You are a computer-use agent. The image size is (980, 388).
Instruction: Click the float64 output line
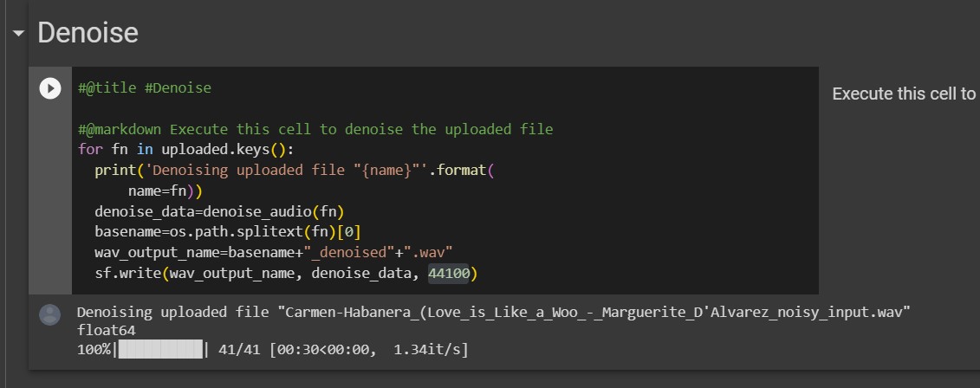coord(107,331)
